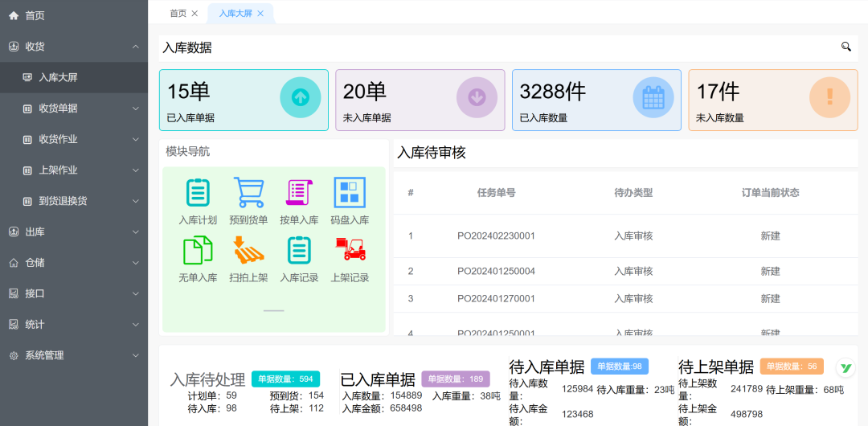Screen dimensions: 868x426
Task: Open the 入库记录 clipboard icon
Action: point(299,250)
